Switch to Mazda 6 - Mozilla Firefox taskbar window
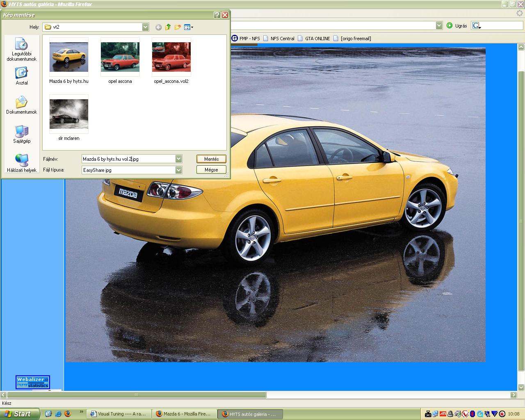 [x=185, y=414]
